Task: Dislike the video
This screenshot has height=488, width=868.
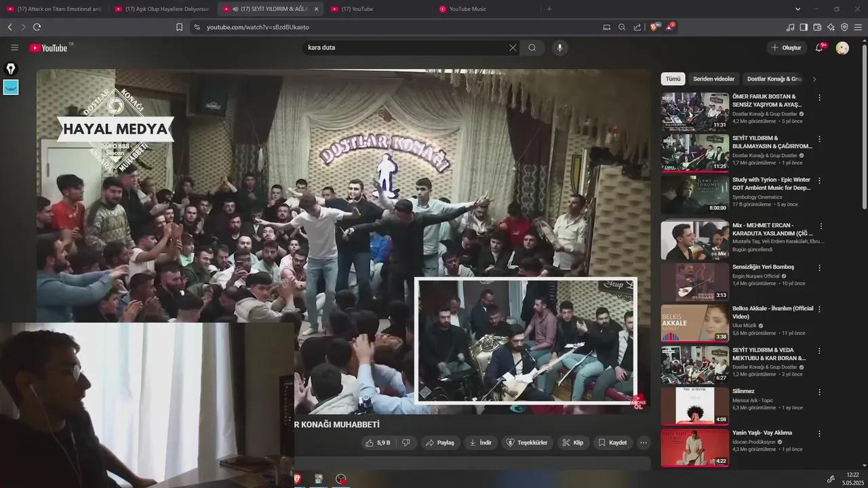Action: (x=406, y=443)
